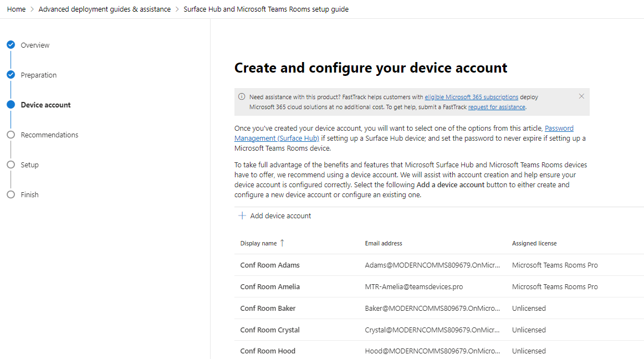This screenshot has width=644, height=359.
Task: Select the Finish step circle
Action: coord(11,194)
